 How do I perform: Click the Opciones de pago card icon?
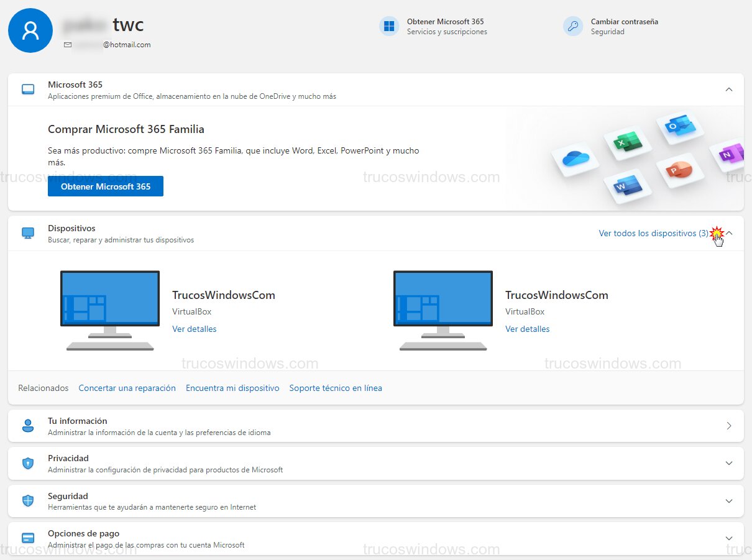(x=27, y=538)
